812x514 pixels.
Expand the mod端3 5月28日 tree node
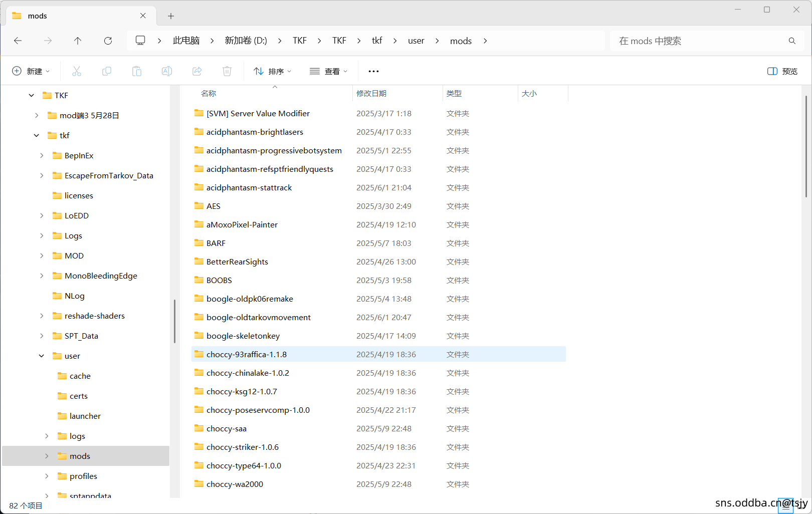(37, 115)
